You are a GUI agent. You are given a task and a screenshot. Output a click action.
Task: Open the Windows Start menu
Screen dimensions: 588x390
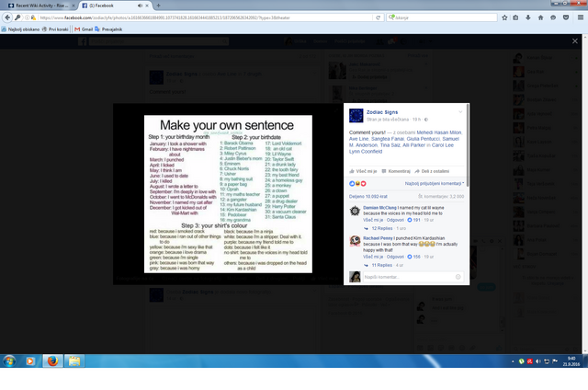coord(9,361)
